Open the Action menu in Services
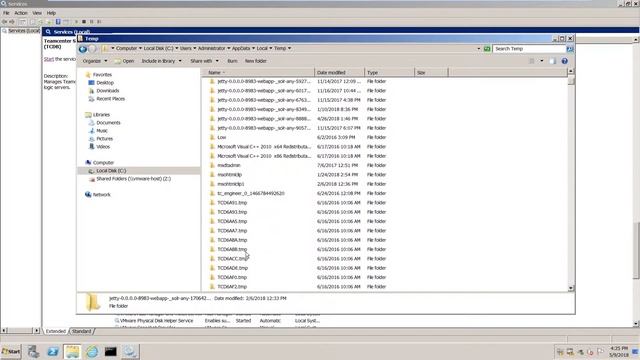The height and width of the screenshot is (360, 640). click(21, 13)
